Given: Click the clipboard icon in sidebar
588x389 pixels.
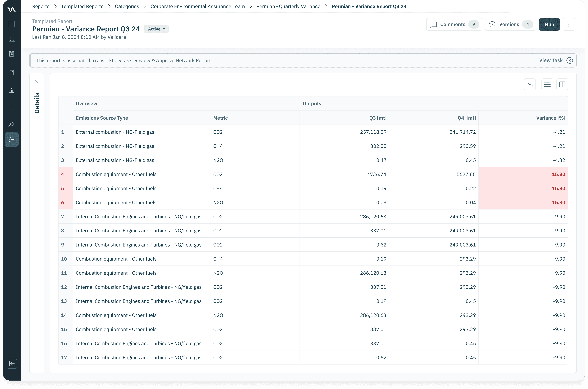Looking at the screenshot, I should click(11, 54).
